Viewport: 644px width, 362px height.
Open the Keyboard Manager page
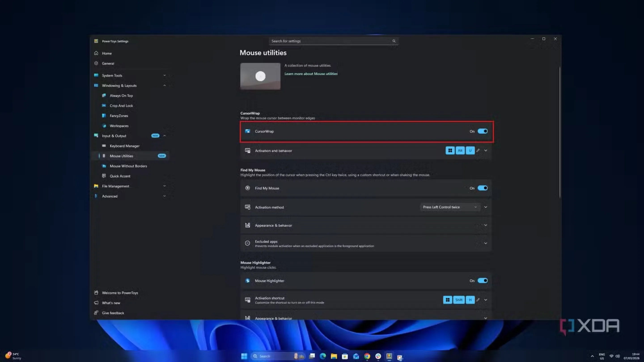click(x=125, y=146)
